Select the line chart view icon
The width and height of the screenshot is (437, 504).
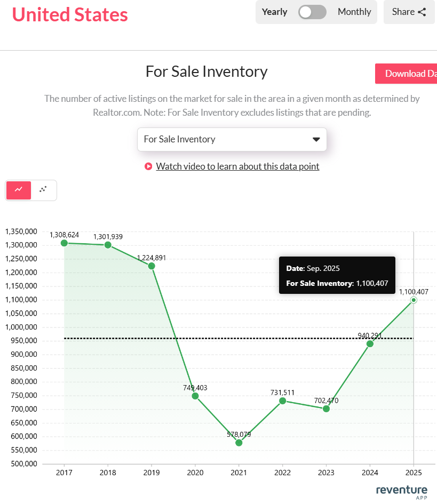18,190
